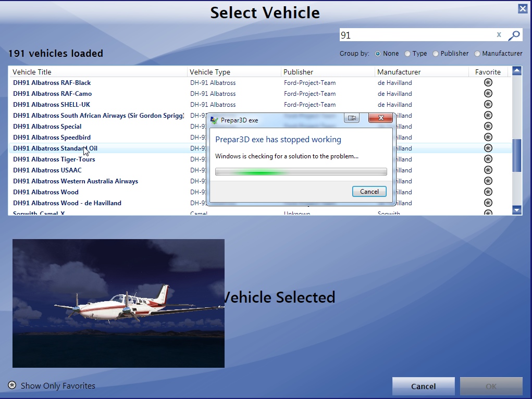Sort by Vehicle Title column header
The image size is (532, 399).
click(x=98, y=72)
